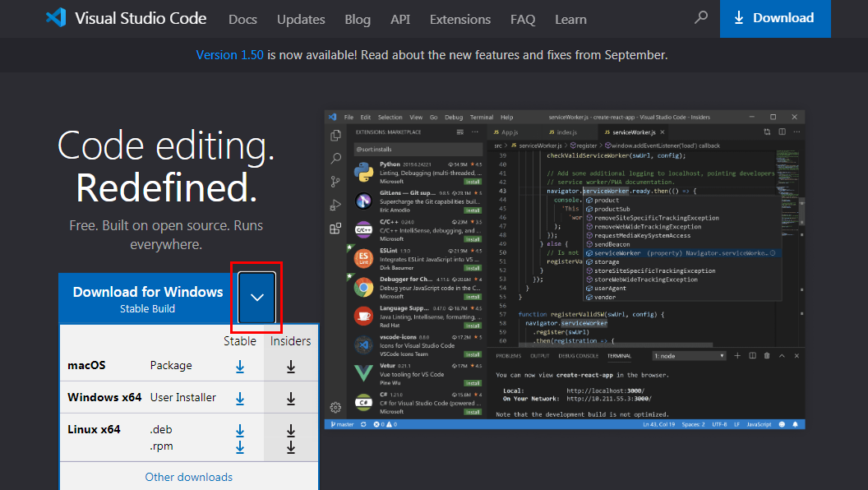Open Explorer icon in editor activity bar
The height and width of the screenshot is (490, 868).
tap(335, 135)
